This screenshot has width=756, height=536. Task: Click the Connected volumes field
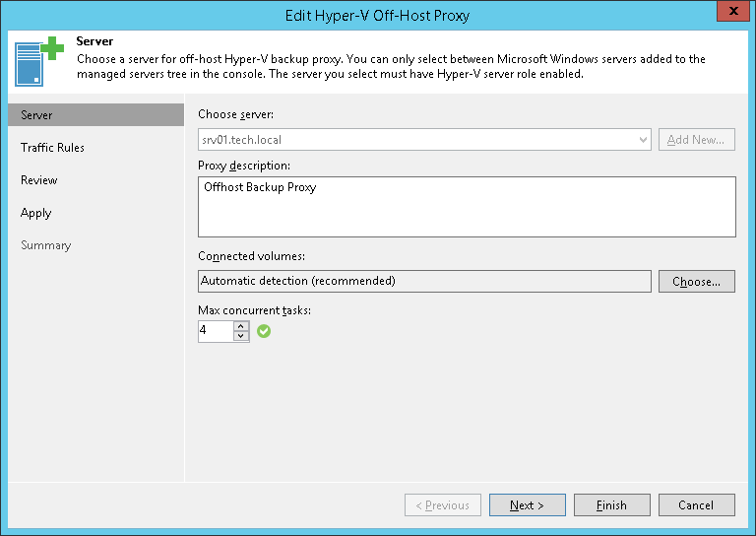424,281
